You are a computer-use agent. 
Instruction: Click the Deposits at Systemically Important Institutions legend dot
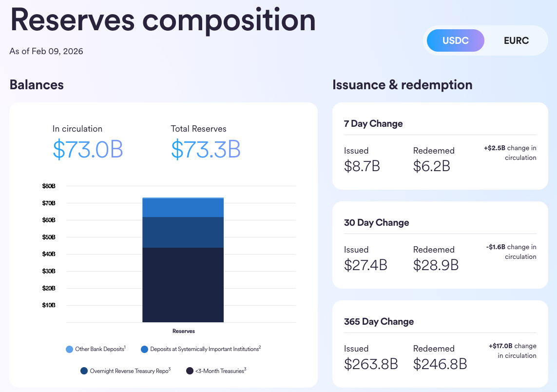[144, 349]
